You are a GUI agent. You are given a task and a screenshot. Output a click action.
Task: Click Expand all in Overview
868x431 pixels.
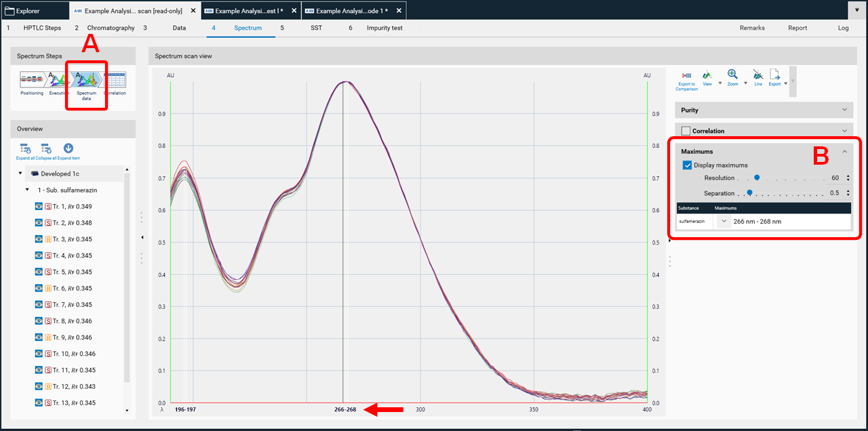pos(25,148)
